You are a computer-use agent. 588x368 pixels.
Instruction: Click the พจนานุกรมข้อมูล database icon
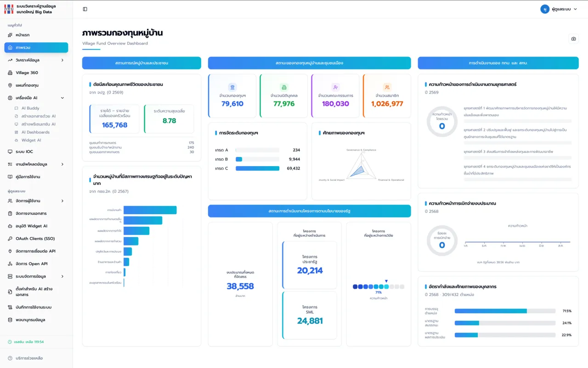click(10, 320)
